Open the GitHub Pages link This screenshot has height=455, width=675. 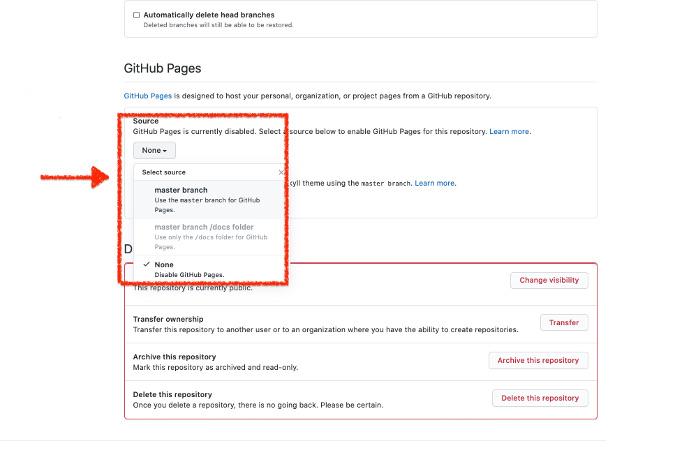click(x=148, y=96)
